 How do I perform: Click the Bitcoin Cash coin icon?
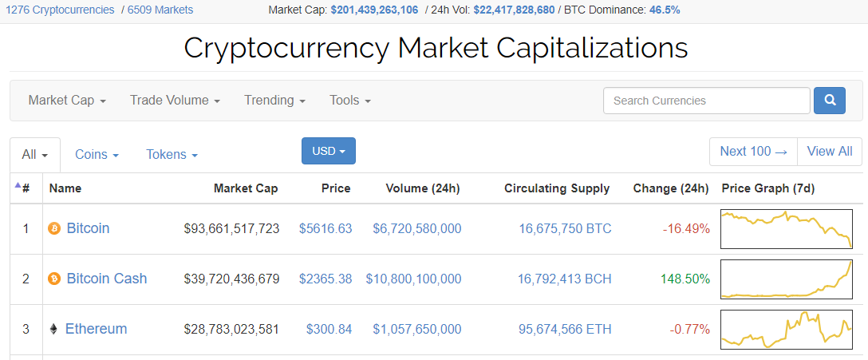point(54,279)
